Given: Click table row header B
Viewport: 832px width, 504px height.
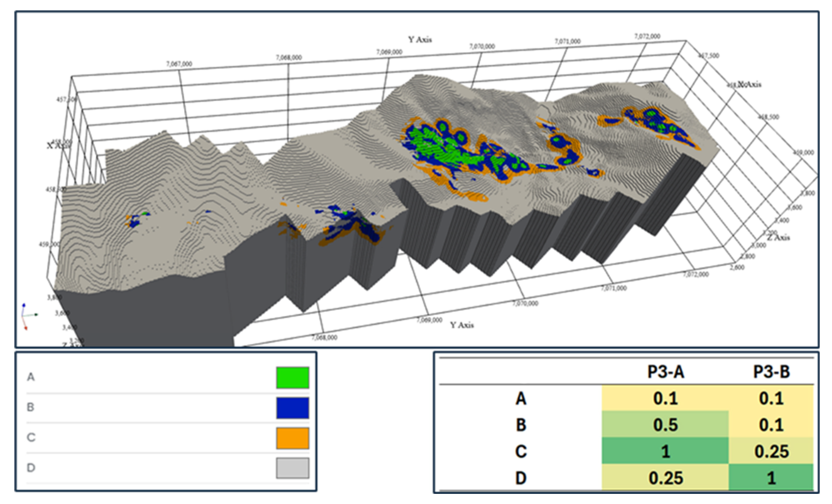Looking at the screenshot, I should pos(521,425).
